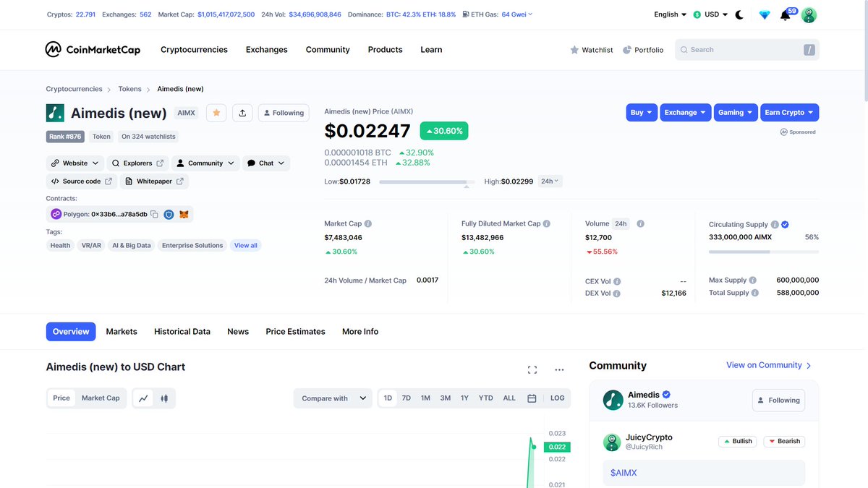The image size is (868, 488).
Task: Click the CEX Vol info icon
Action: [617, 281]
